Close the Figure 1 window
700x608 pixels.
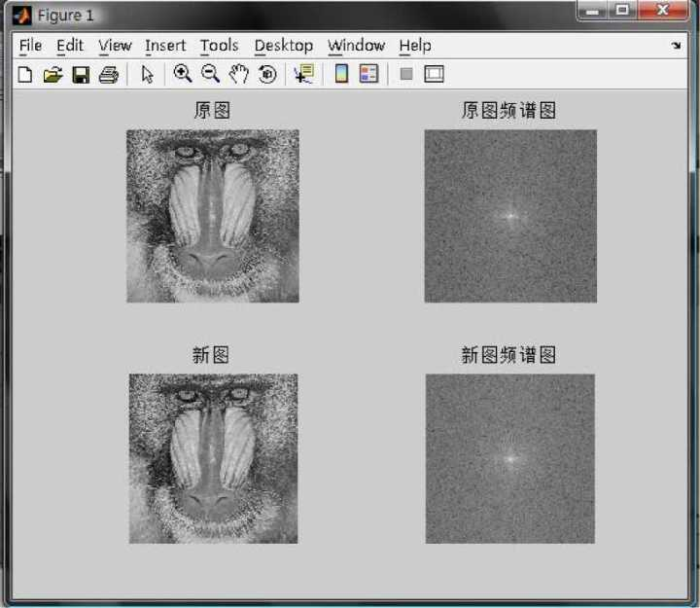tap(662, 11)
